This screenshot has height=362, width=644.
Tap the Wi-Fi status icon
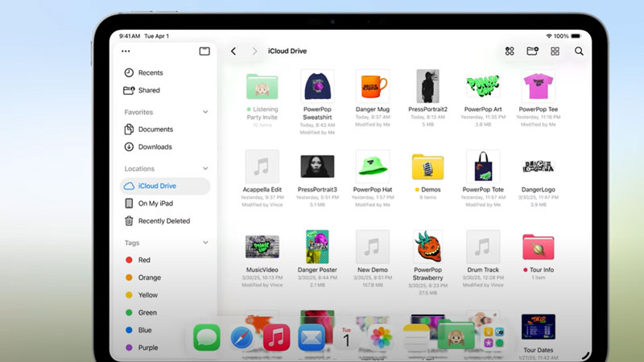[x=549, y=36]
